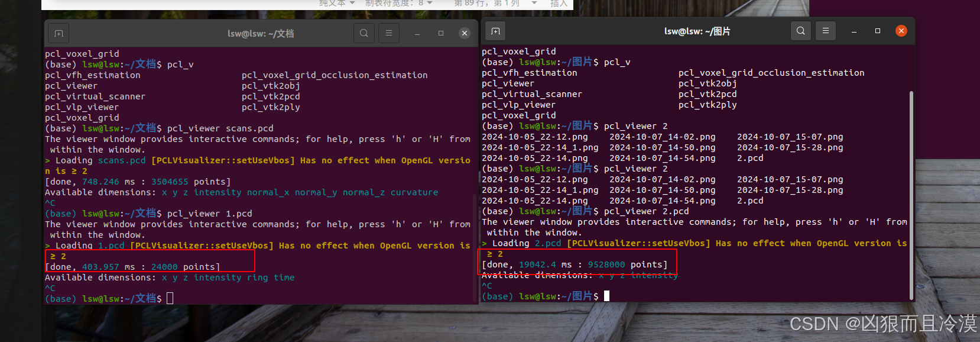
Task: Maximize the ~/图片 terminal window
Action: pyautogui.click(x=878, y=31)
